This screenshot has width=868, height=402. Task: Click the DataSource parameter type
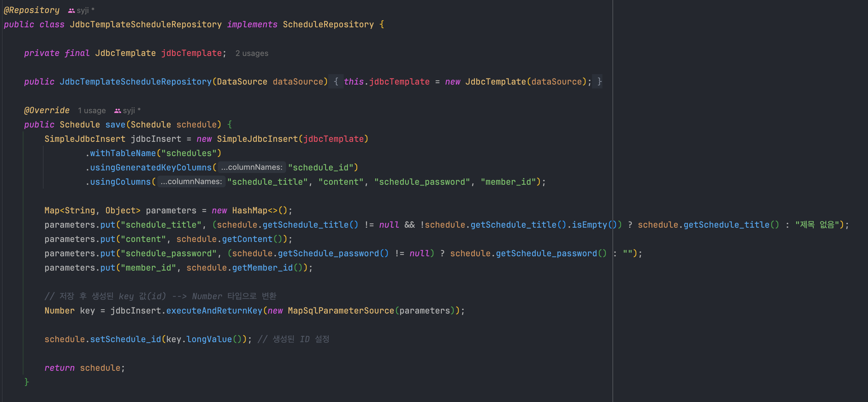coord(242,82)
